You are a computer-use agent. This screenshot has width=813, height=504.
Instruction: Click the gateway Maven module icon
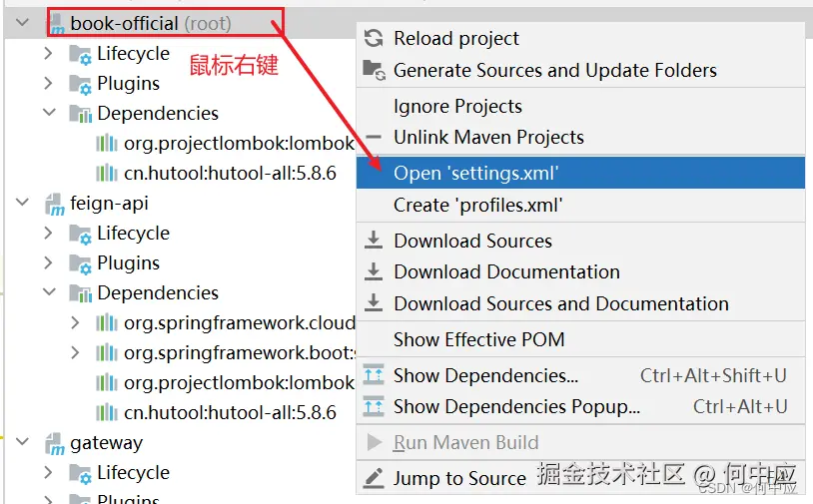[55, 443]
